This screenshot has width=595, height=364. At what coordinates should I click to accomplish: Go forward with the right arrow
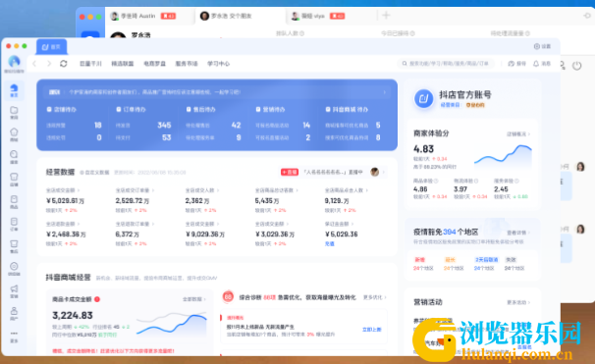point(48,64)
